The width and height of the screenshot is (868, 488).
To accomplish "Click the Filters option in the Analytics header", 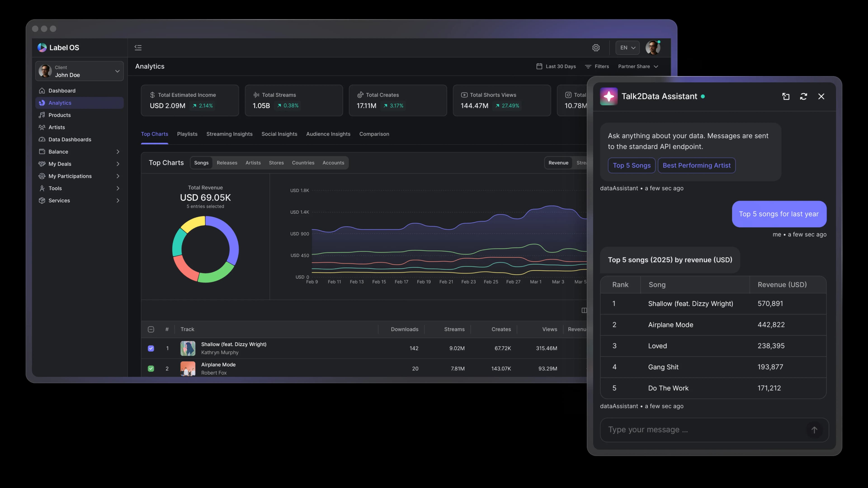I will 601,66.
